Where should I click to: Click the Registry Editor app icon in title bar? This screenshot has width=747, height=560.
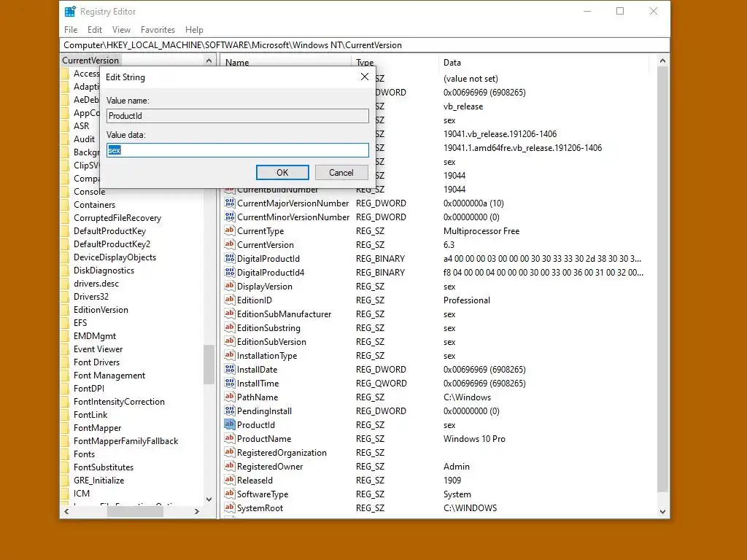[x=70, y=12]
